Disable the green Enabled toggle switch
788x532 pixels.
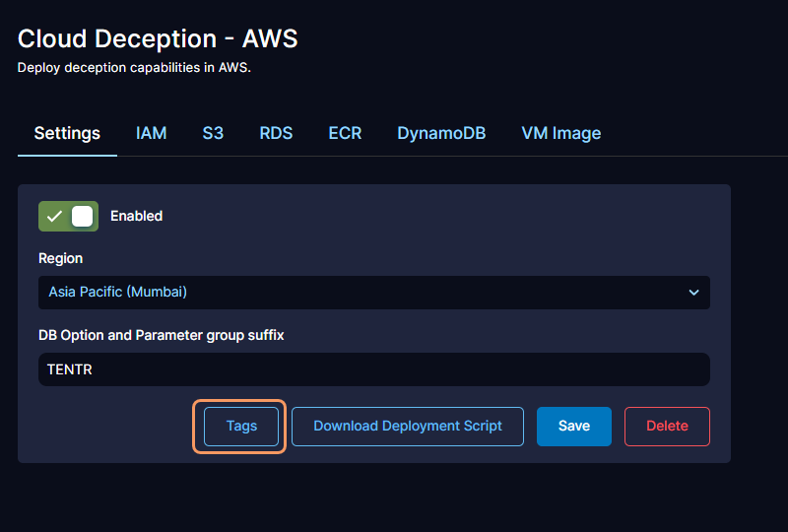[68, 216]
